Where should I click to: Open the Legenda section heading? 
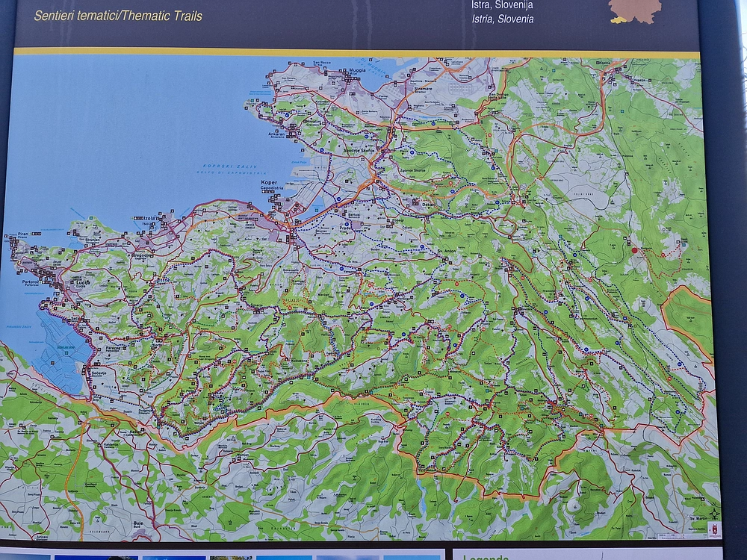(486, 556)
